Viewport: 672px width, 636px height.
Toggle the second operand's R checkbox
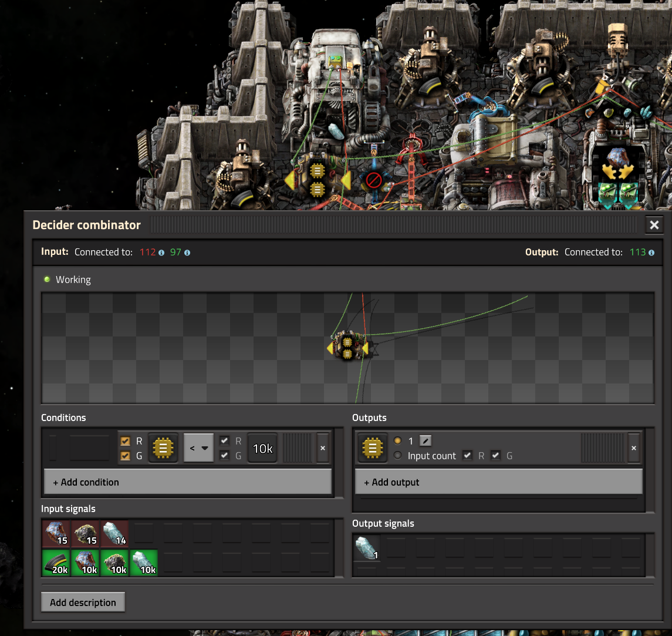(224, 440)
